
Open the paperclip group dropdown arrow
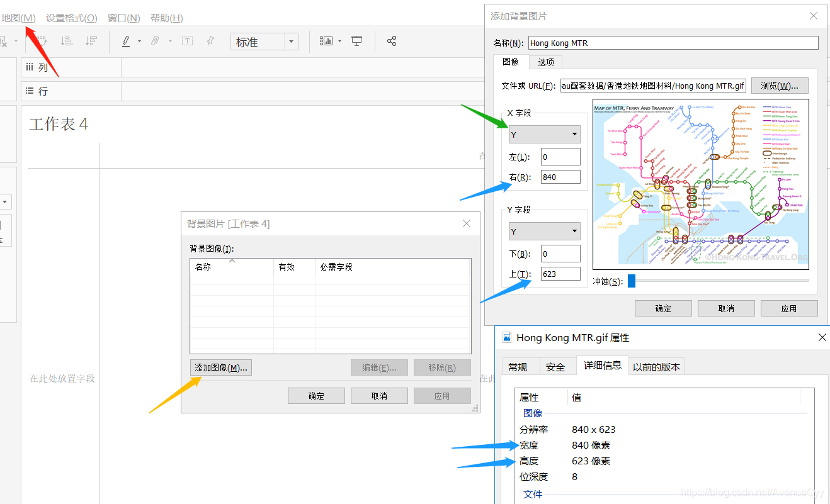click(x=170, y=42)
